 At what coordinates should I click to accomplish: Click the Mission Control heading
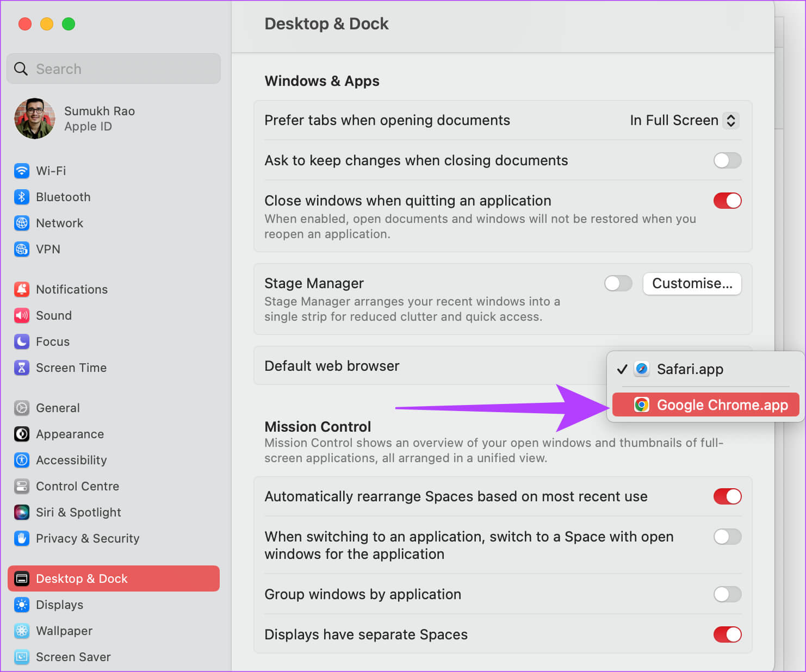318,427
